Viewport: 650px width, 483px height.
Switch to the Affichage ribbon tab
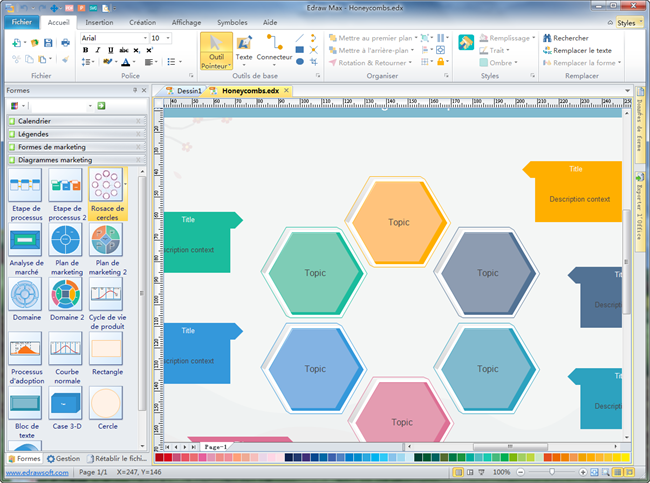187,22
